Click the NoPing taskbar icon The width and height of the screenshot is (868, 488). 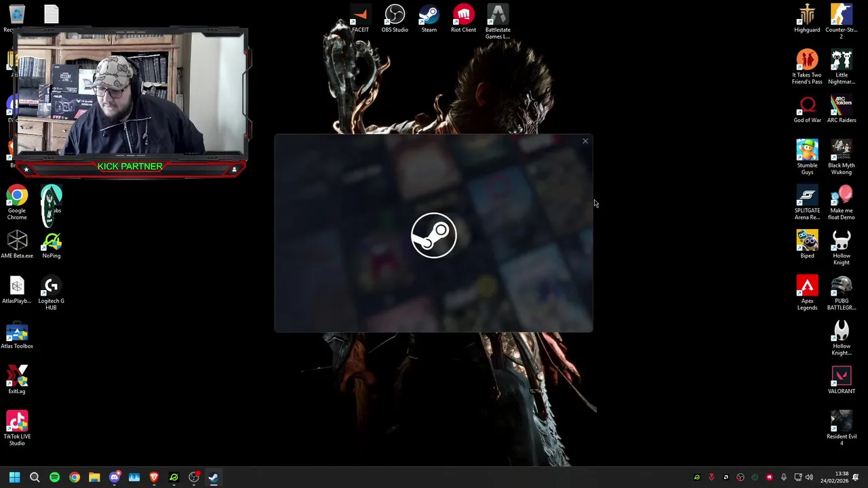174,477
